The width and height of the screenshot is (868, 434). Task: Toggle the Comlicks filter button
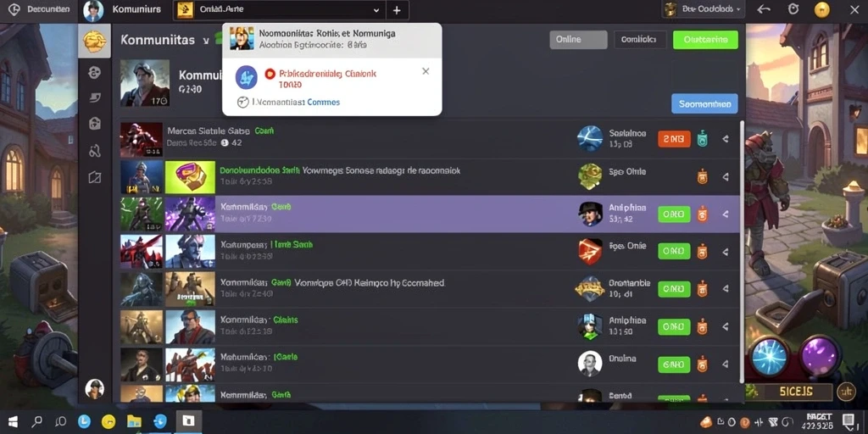pyautogui.click(x=641, y=40)
